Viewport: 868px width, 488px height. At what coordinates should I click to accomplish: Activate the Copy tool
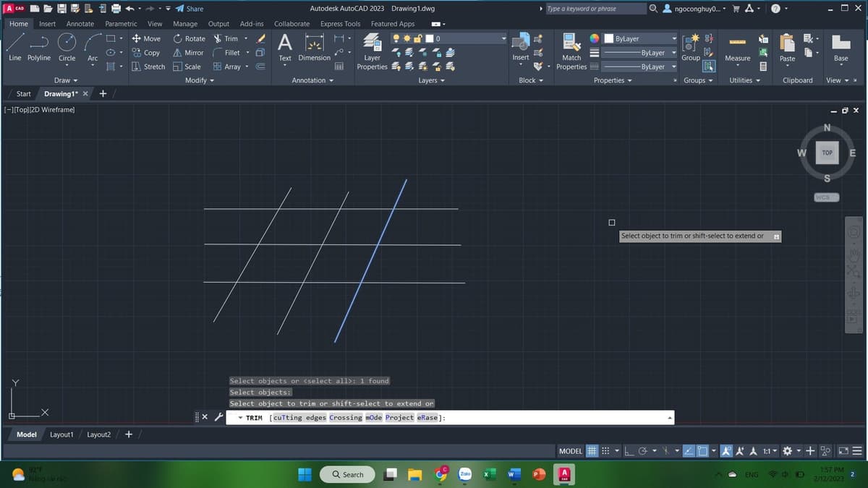click(x=147, y=53)
